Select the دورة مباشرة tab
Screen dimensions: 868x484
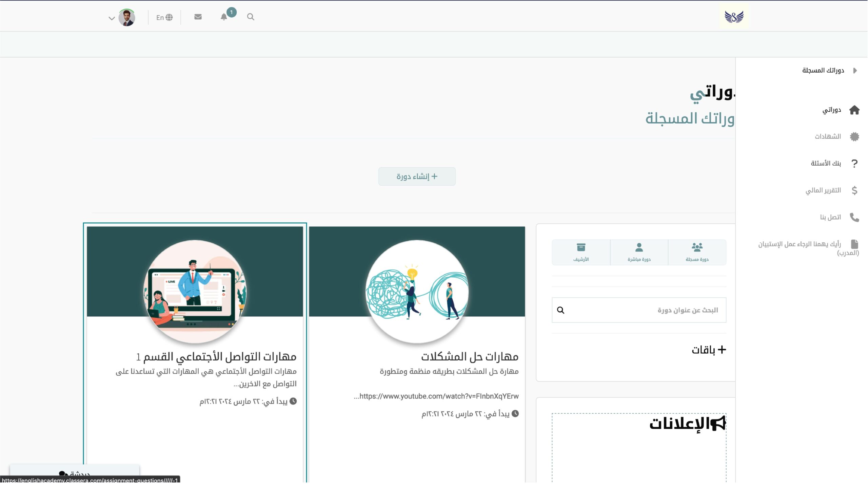[x=639, y=252]
